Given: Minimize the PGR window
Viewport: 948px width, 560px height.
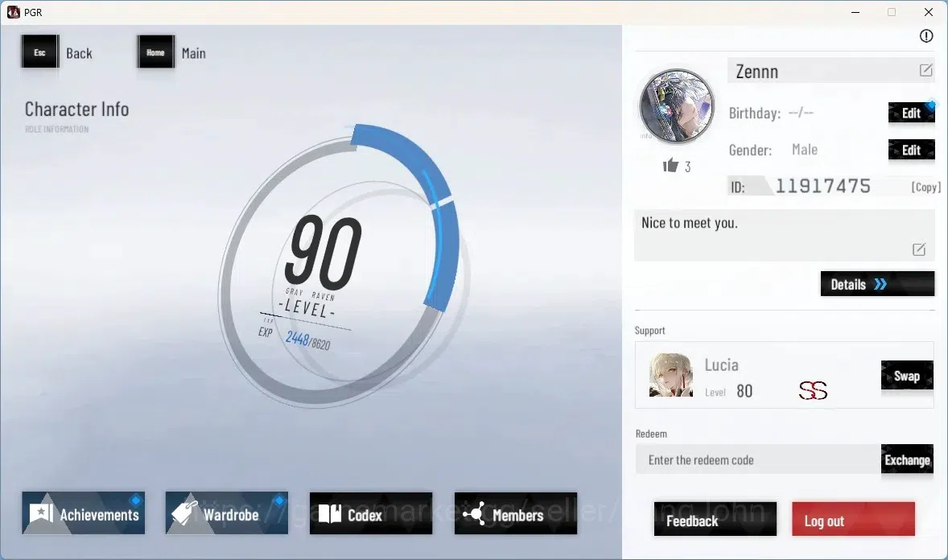Looking at the screenshot, I should (855, 12).
